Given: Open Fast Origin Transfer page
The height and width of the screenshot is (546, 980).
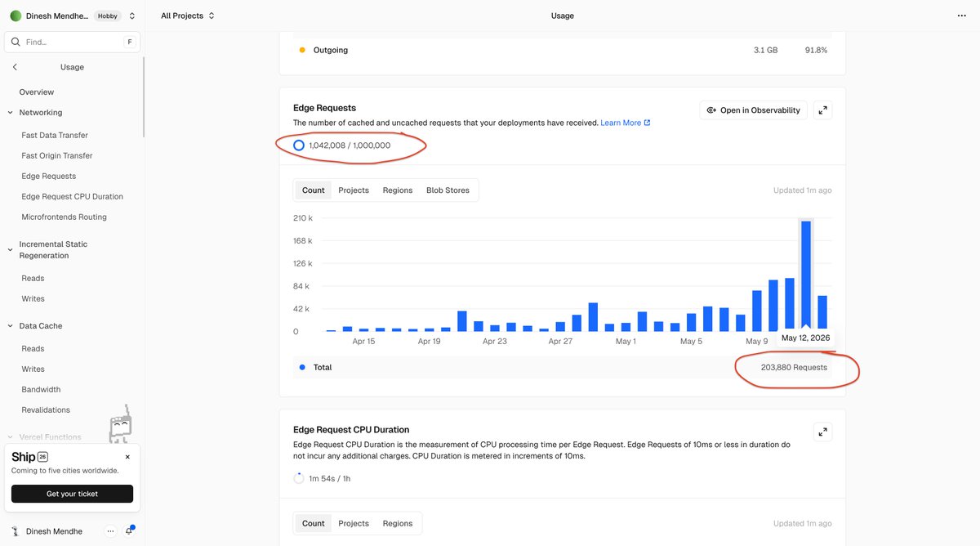Looking at the screenshot, I should point(57,156).
